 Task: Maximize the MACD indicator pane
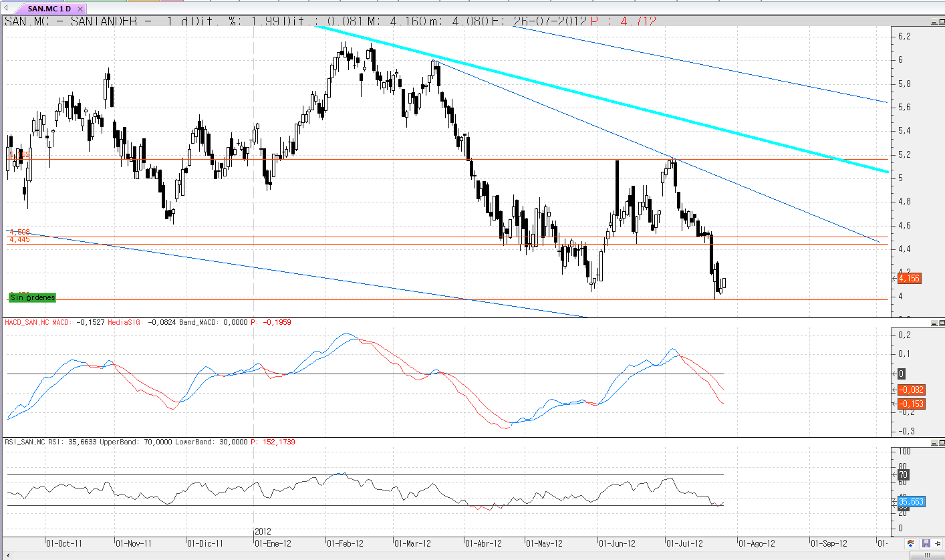(x=940, y=323)
